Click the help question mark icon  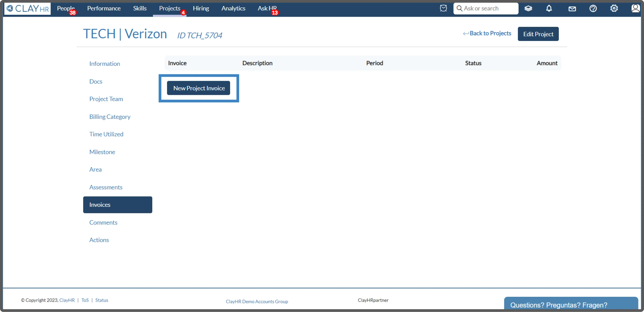pos(593,9)
